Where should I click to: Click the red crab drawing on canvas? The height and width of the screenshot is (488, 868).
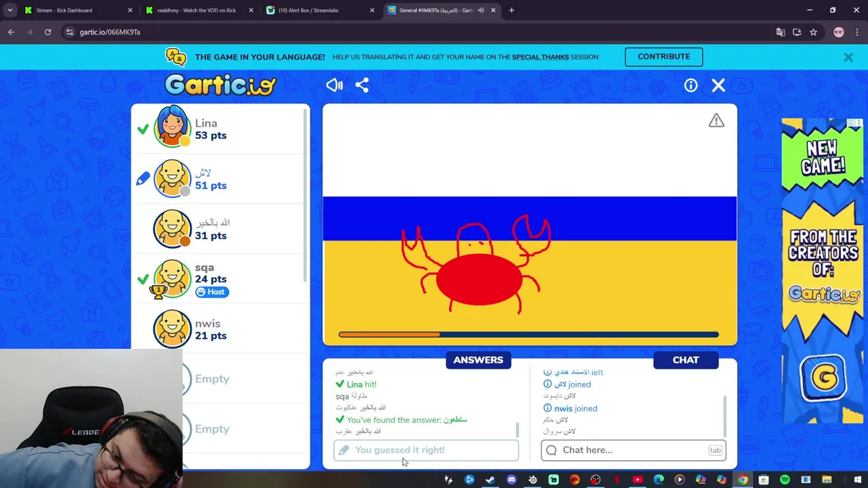[476, 266]
